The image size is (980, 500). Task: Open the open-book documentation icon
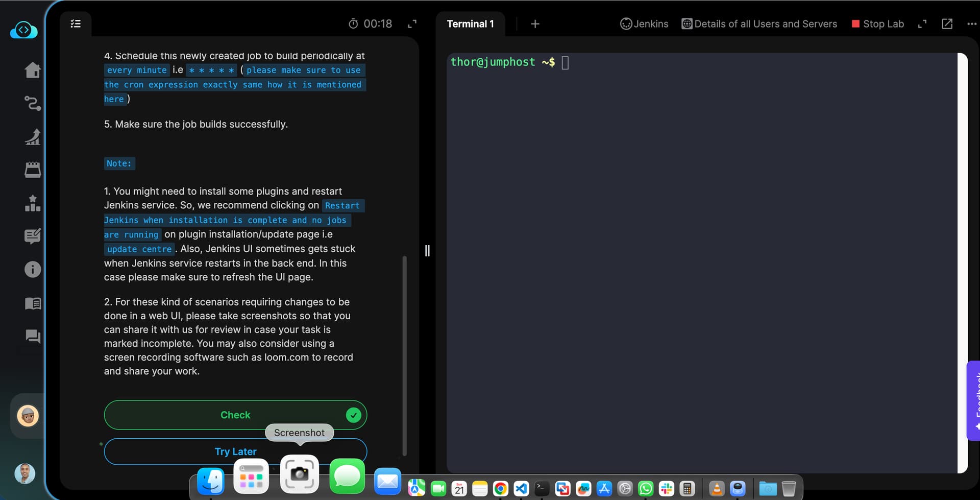click(x=33, y=303)
